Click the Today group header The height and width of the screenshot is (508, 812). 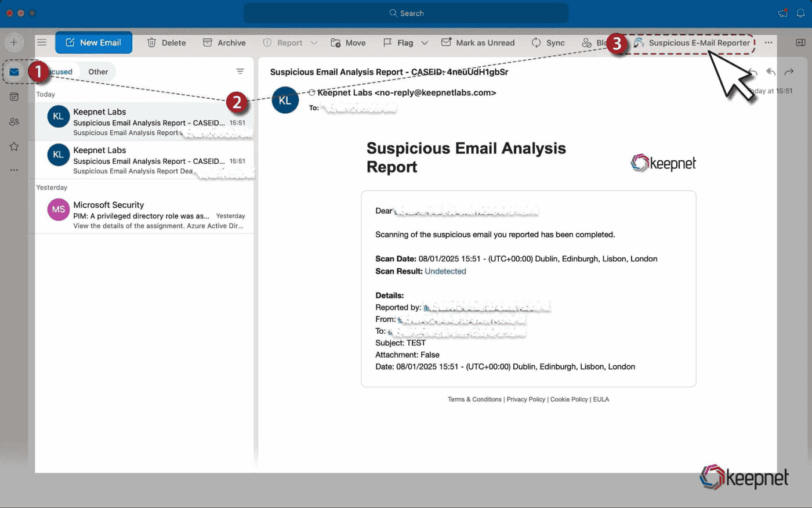coord(45,94)
